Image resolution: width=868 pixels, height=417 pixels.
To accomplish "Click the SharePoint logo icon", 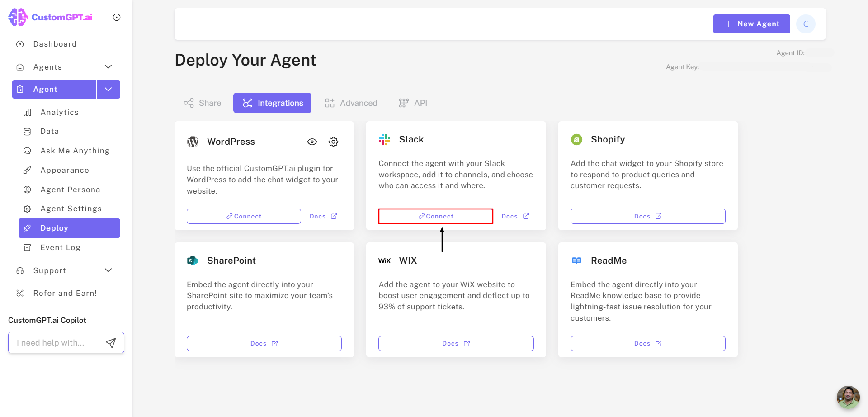I will 193,261.
